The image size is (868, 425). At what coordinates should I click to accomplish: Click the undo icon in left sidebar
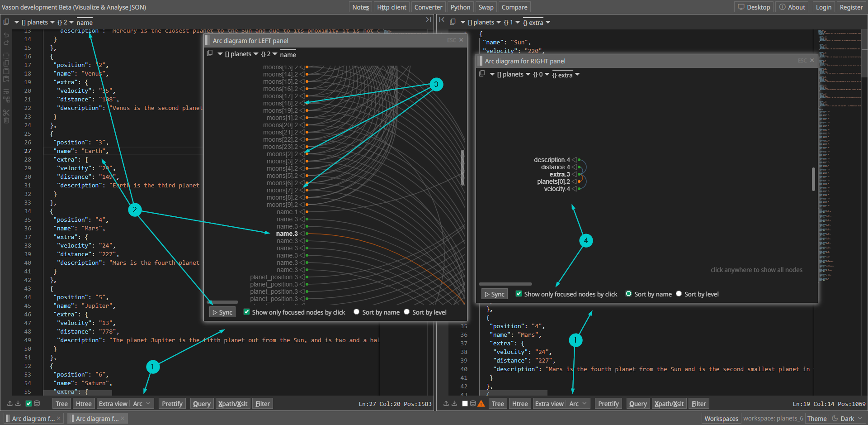6,35
